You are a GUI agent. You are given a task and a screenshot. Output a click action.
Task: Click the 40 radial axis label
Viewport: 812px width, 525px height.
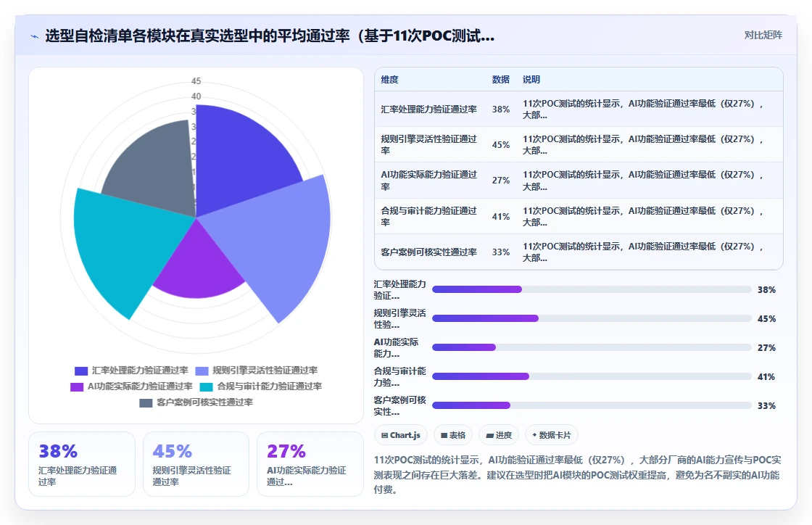click(196, 96)
